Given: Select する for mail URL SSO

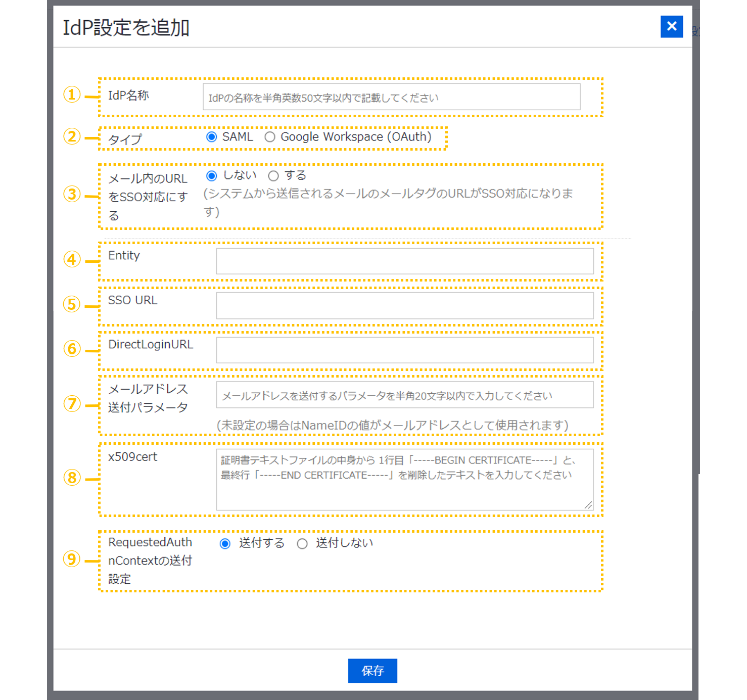Looking at the screenshot, I should [273, 176].
